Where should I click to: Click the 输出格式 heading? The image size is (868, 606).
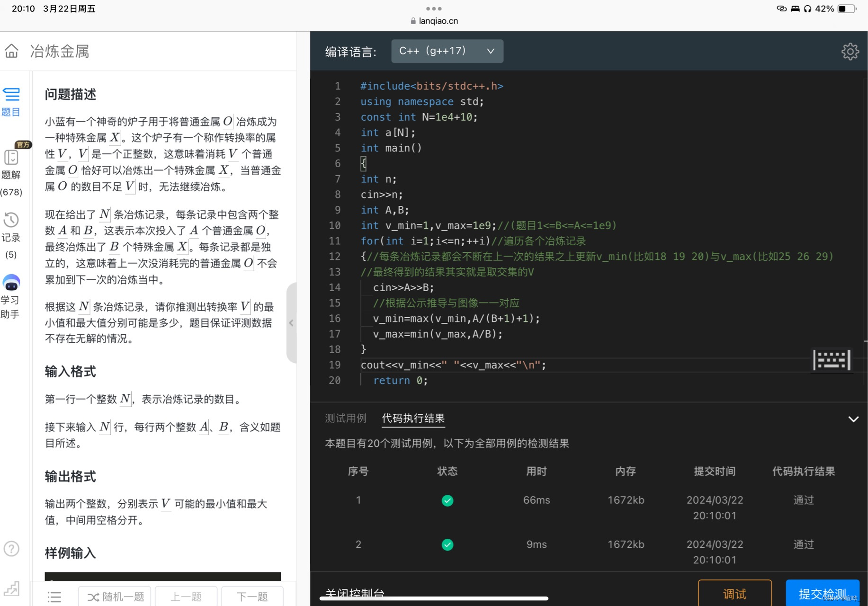click(x=71, y=476)
